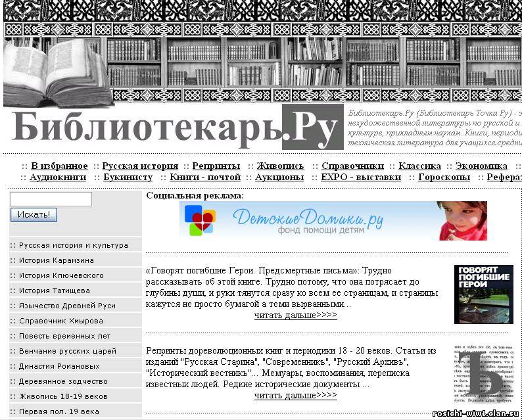Image resolution: width=522 pixels, height=420 pixels.
Task: Click the colorful heart logo on banner
Action: point(200,220)
